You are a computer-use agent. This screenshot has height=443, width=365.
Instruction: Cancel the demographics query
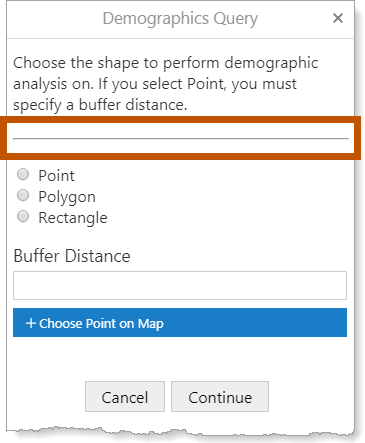pos(125,397)
